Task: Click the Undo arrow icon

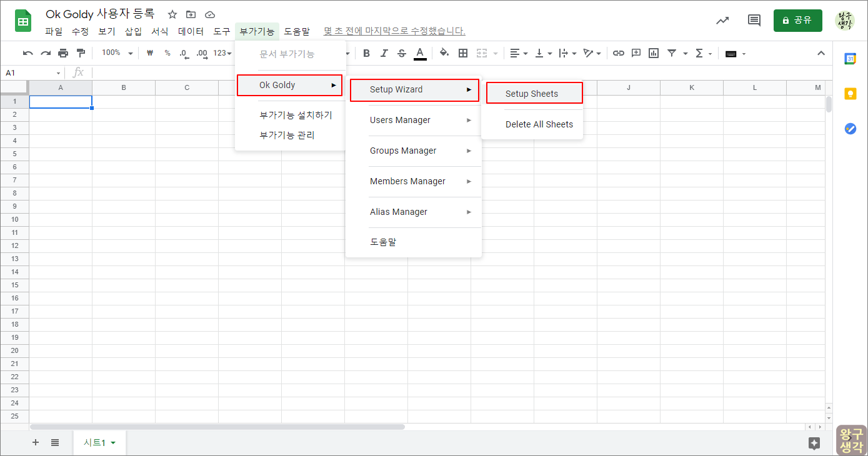Action: click(x=27, y=53)
